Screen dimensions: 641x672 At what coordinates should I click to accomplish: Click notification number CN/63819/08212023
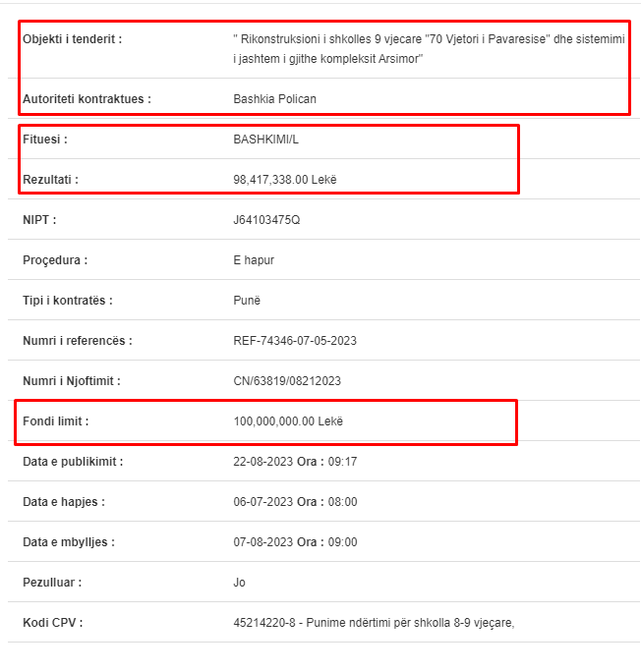(287, 381)
